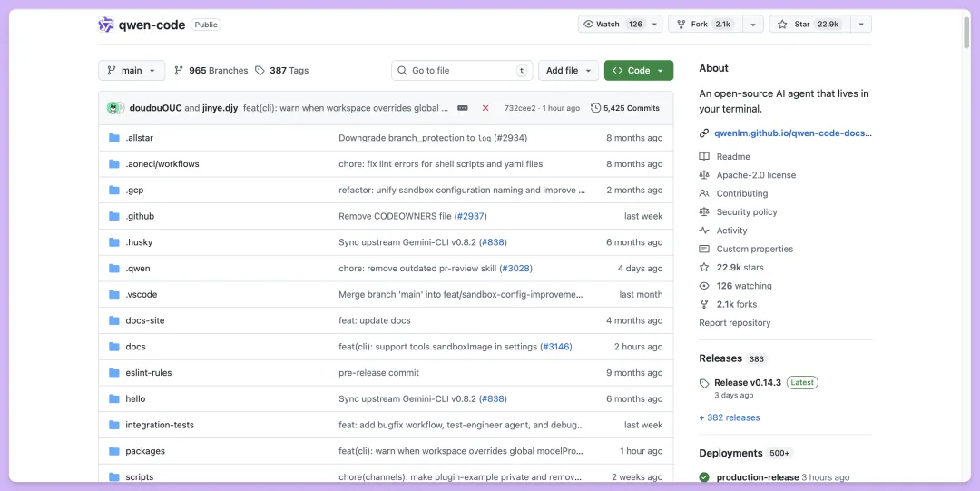This screenshot has height=491, width=980.
Task: Click the folder icon beside .husky
Action: (x=113, y=242)
